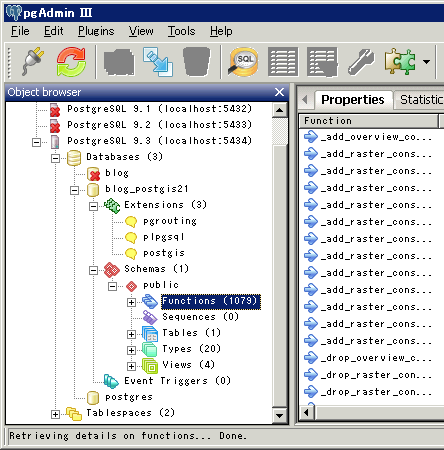This screenshot has height=450, width=444.
Task: Click the Tablespaces folder icon
Action: coord(74,414)
